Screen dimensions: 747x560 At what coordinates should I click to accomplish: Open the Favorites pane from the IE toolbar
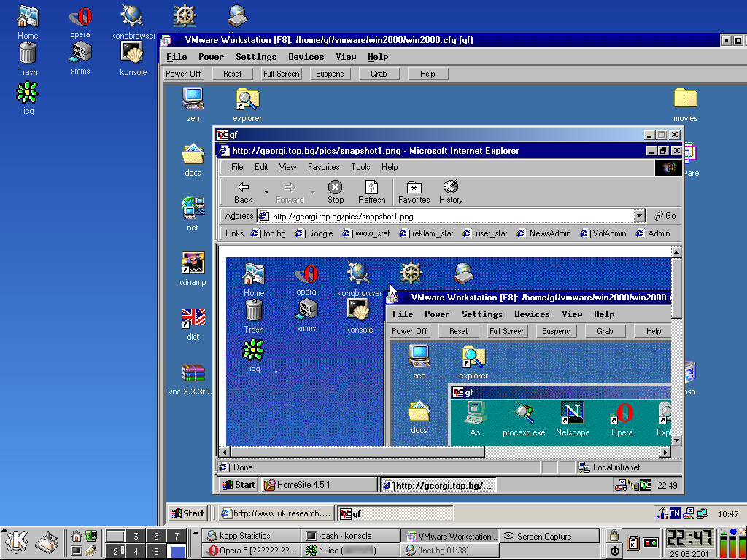point(414,192)
